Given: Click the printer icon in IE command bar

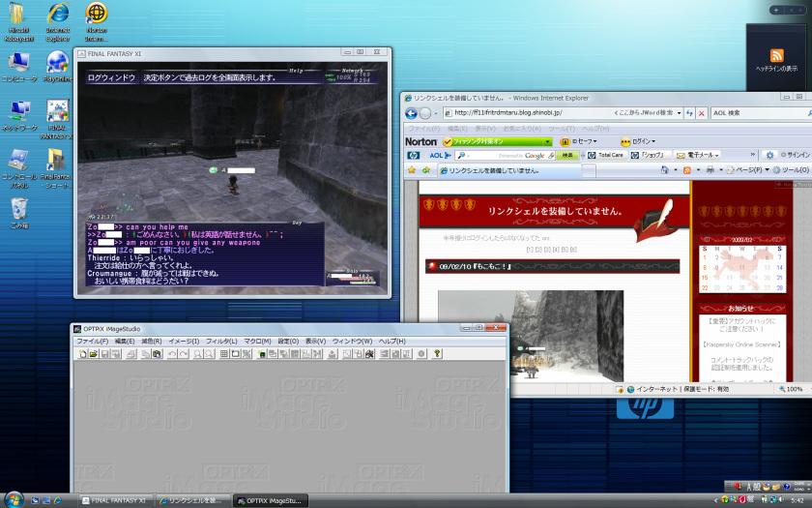Looking at the screenshot, I should (710, 169).
